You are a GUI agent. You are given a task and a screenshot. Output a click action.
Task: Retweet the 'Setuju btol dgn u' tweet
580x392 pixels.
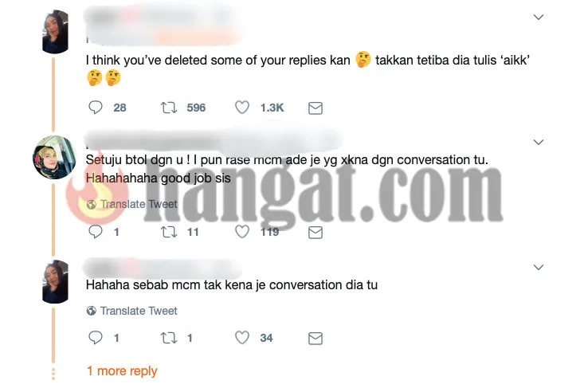pos(169,232)
